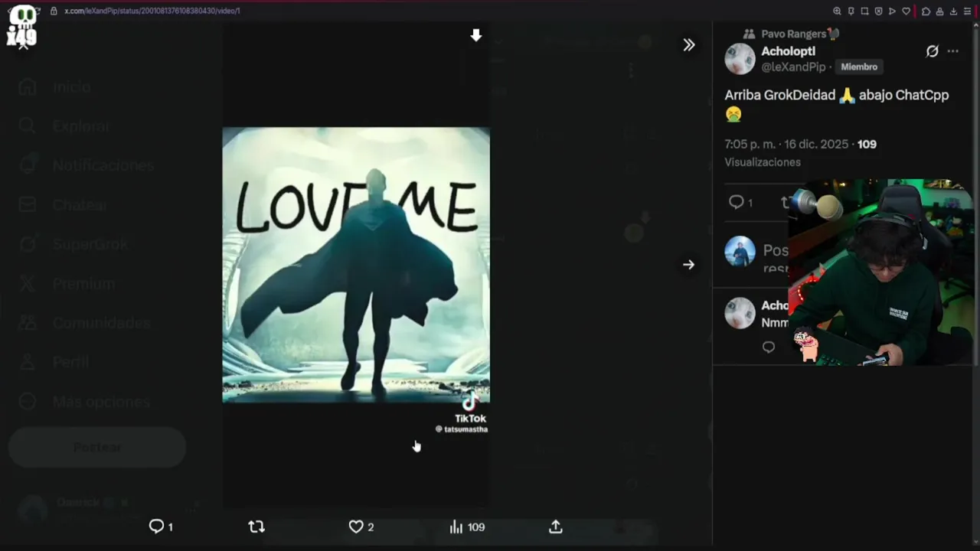This screenshot has height=551, width=980.
Task: Click the white download arrow above the video
Action: 476,35
